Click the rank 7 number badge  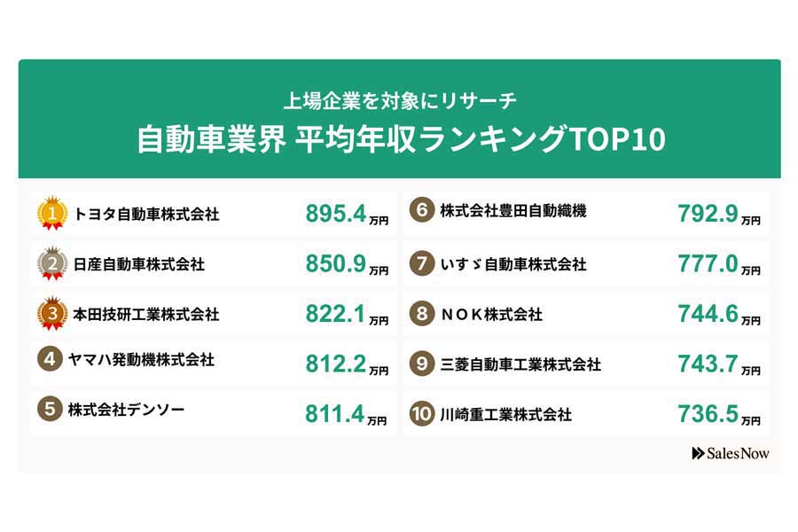point(422,264)
